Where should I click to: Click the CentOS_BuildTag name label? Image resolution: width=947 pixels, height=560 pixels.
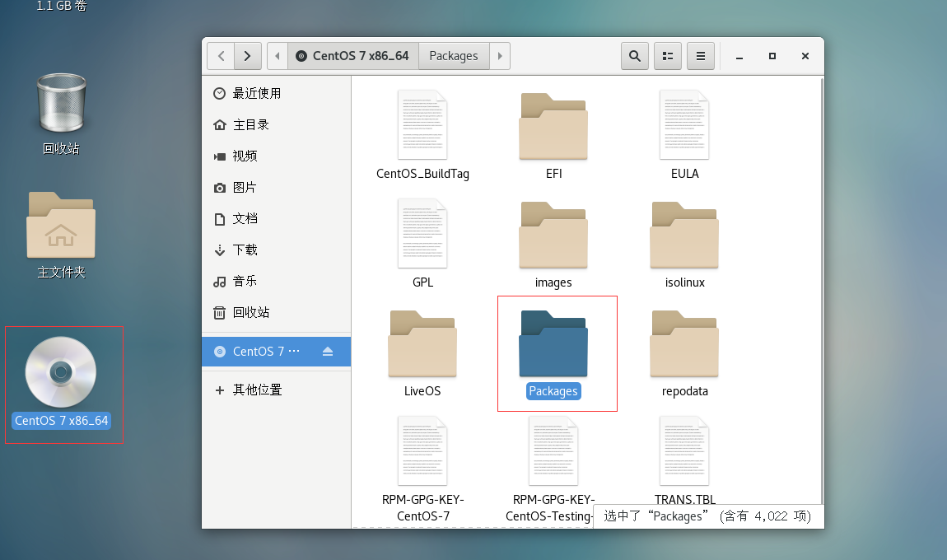point(422,174)
